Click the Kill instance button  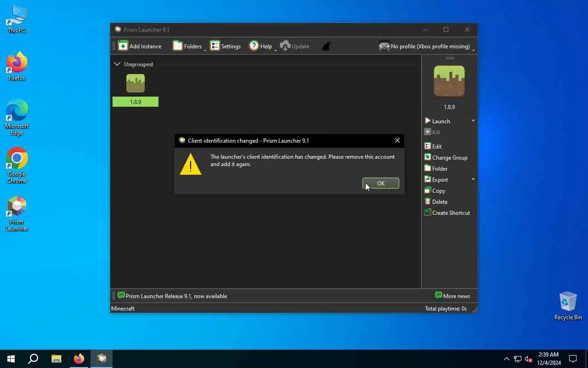tap(432, 132)
